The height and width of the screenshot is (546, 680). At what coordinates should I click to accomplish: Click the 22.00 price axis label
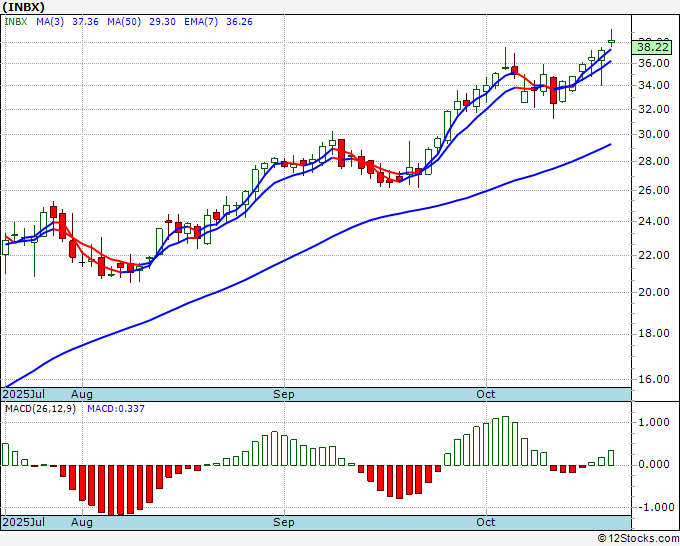pos(654,255)
